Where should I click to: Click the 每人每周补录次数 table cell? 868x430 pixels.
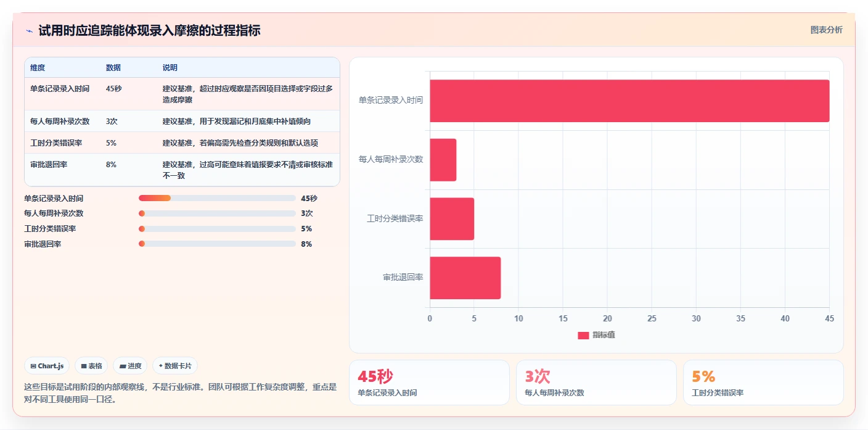pos(60,122)
